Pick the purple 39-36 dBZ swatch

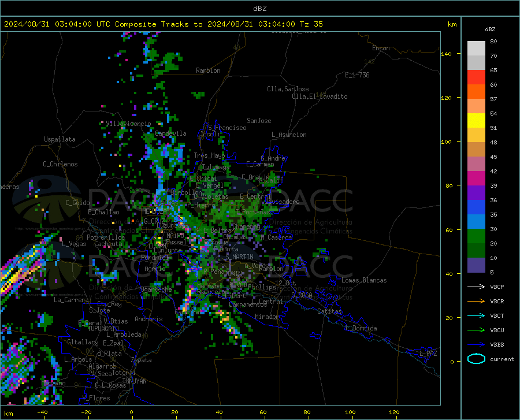pyautogui.click(x=476, y=193)
